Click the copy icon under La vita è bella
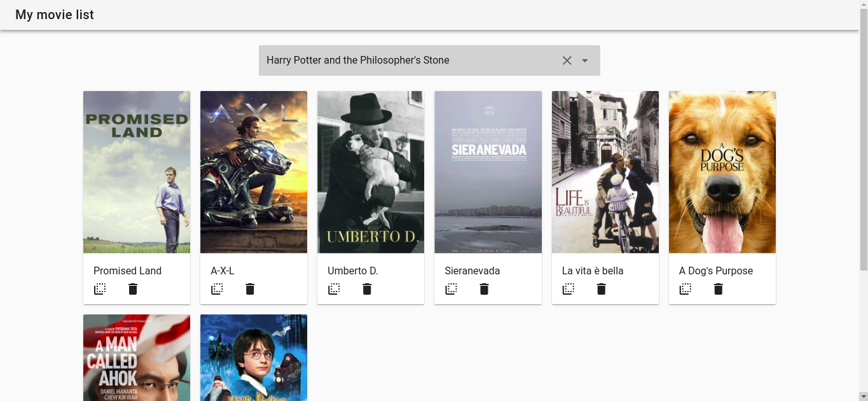The height and width of the screenshot is (401, 868). pyautogui.click(x=568, y=289)
